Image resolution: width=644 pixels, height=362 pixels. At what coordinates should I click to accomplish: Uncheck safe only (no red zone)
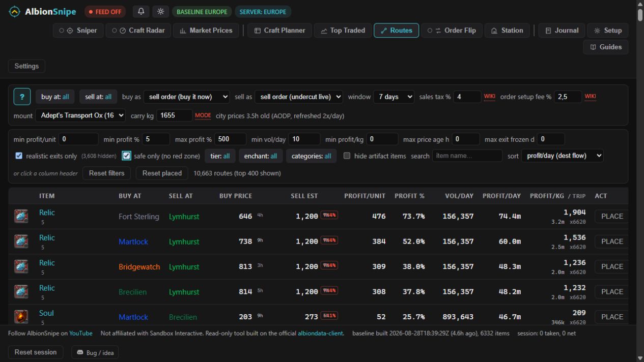click(x=126, y=156)
